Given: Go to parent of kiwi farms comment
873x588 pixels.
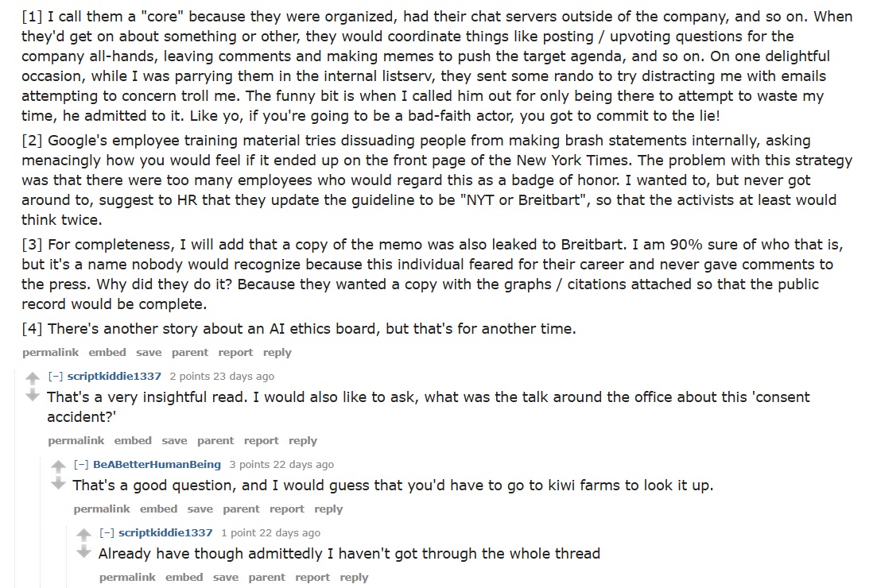Looking at the screenshot, I should pos(241,509).
